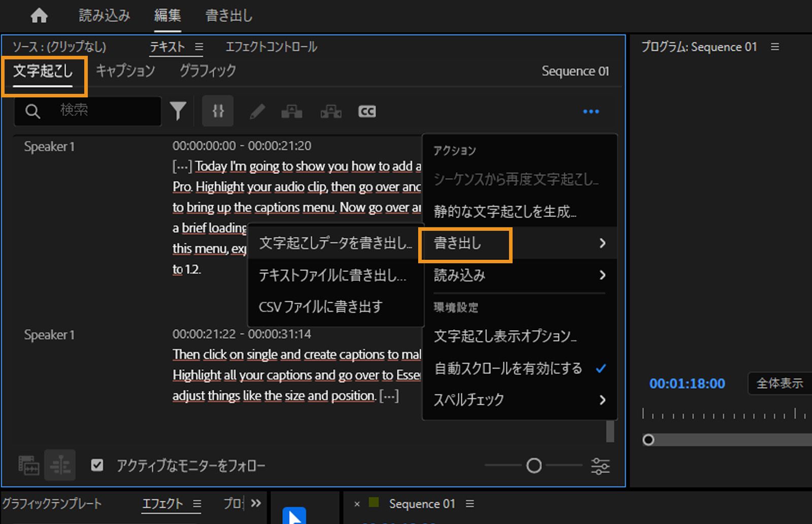Open the 書き出し menu in the top bar
The image size is (812, 524).
[x=228, y=15]
